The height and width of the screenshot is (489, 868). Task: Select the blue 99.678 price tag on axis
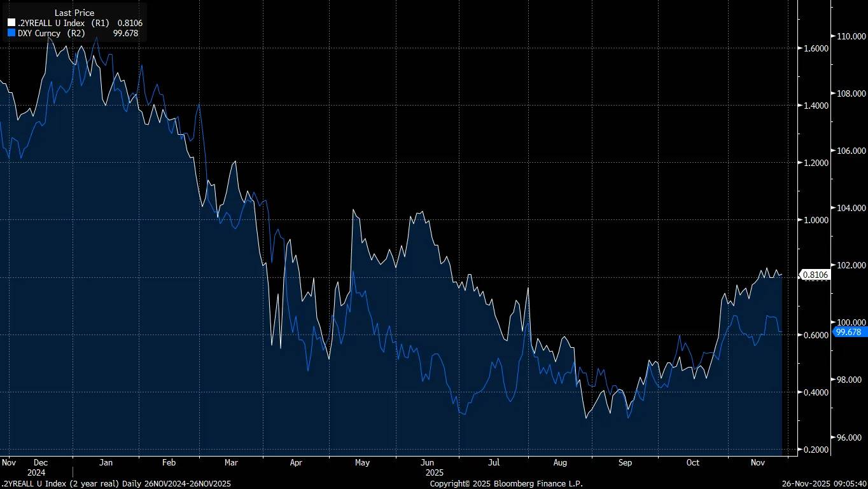[850, 332]
